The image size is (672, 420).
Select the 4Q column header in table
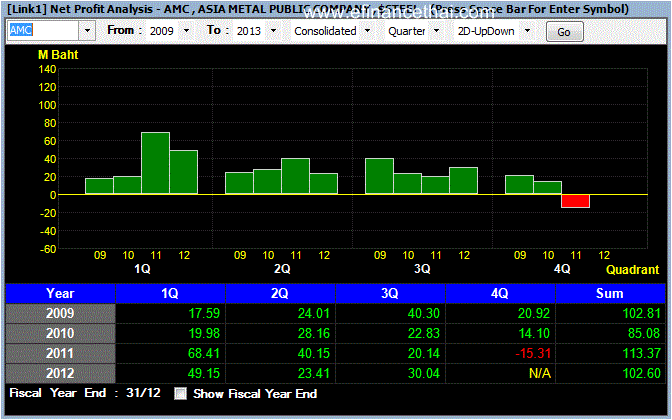[500, 294]
